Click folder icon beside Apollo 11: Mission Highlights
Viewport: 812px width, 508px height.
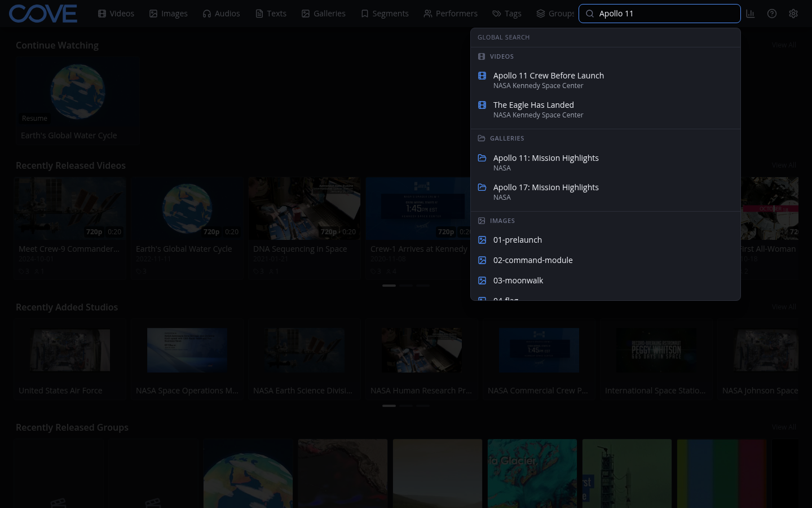[482, 158]
